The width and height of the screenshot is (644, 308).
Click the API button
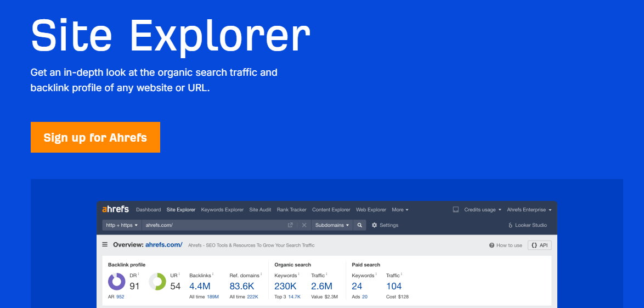point(540,245)
